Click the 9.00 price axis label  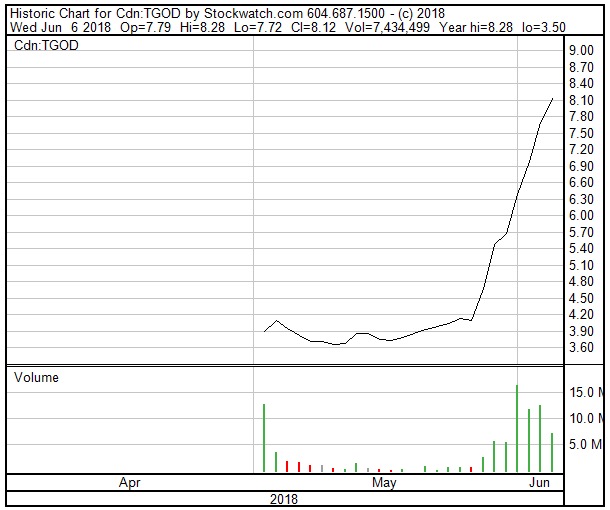(x=581, y=50)
